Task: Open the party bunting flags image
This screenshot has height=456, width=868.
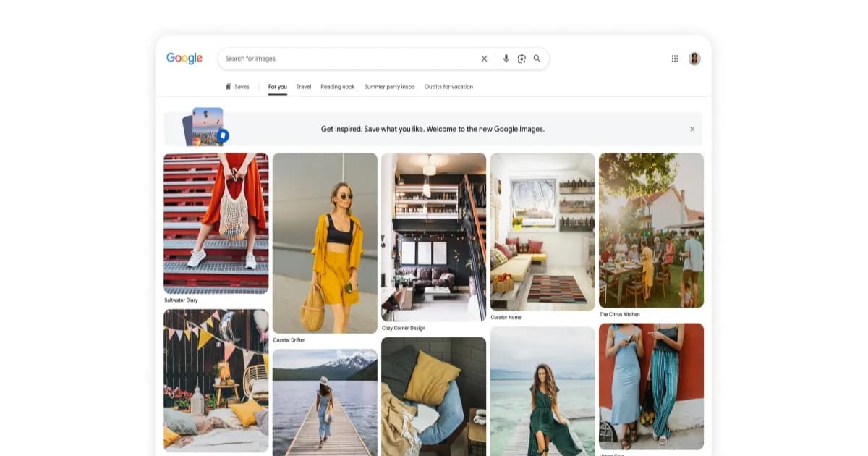Action: point(216,381)
